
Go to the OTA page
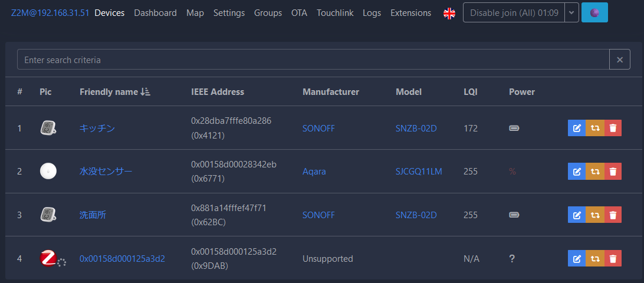pos(299,13)
